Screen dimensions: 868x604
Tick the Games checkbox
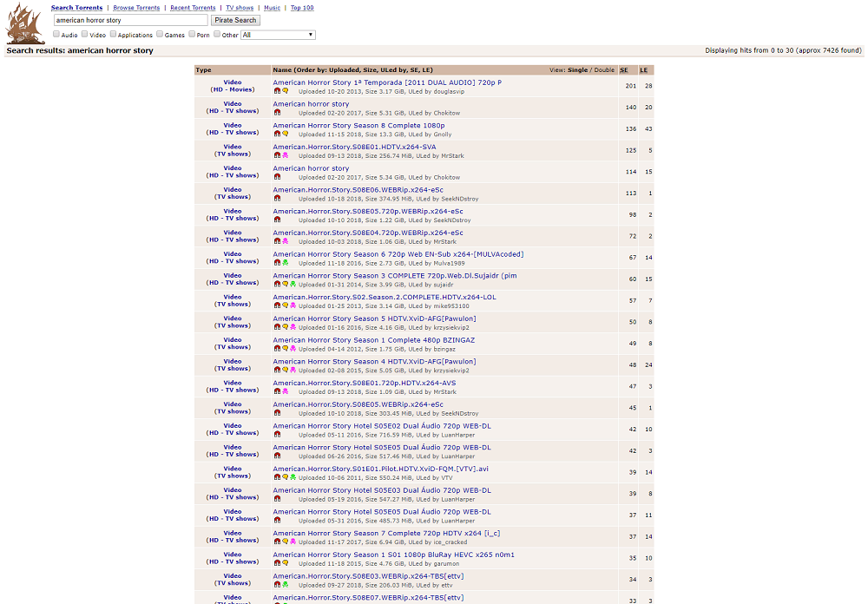click(160, 35)
